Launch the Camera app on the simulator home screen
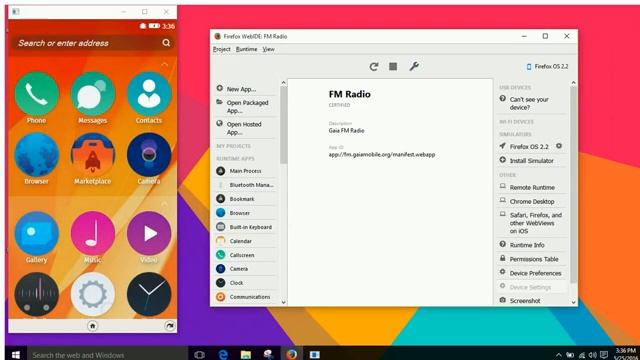640x360 pixels. click(149, 155)
